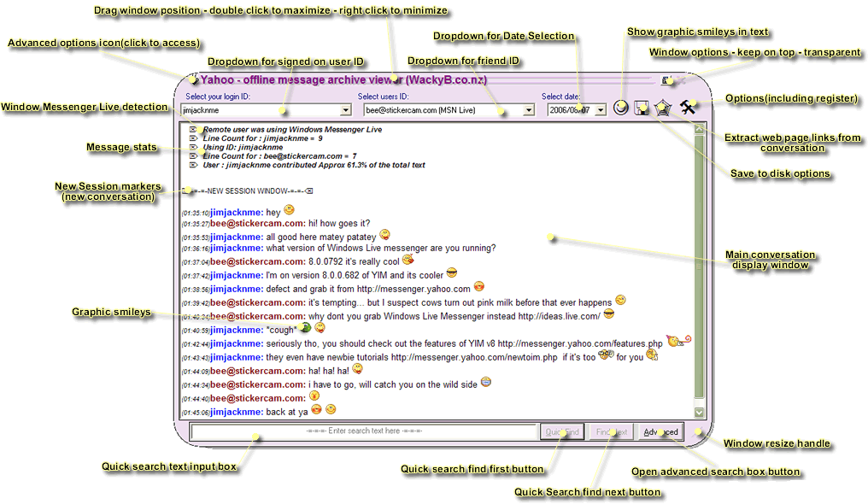This screenshot has height=504, width=868.
Task: Click party smiley after features.php link
Action: coord(678,340)
